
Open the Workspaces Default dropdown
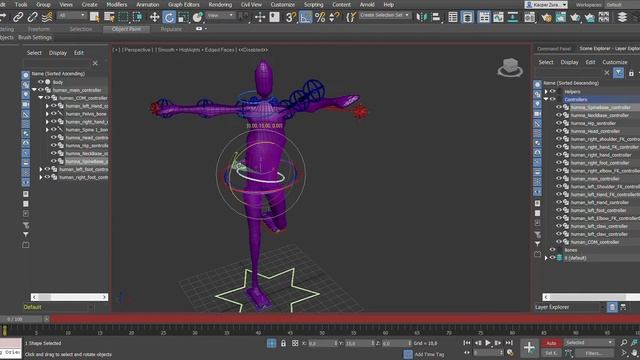click(622, 4)
